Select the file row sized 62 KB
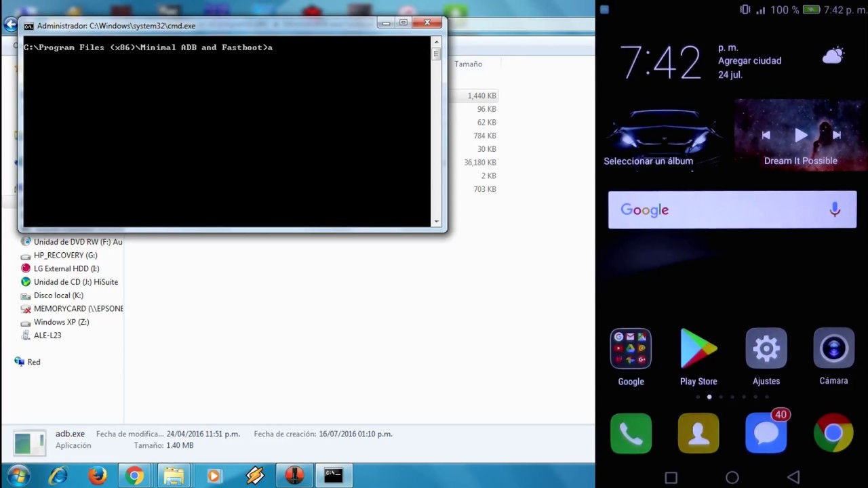The height and width of the screenshot is (488, 868). (473, 123)
